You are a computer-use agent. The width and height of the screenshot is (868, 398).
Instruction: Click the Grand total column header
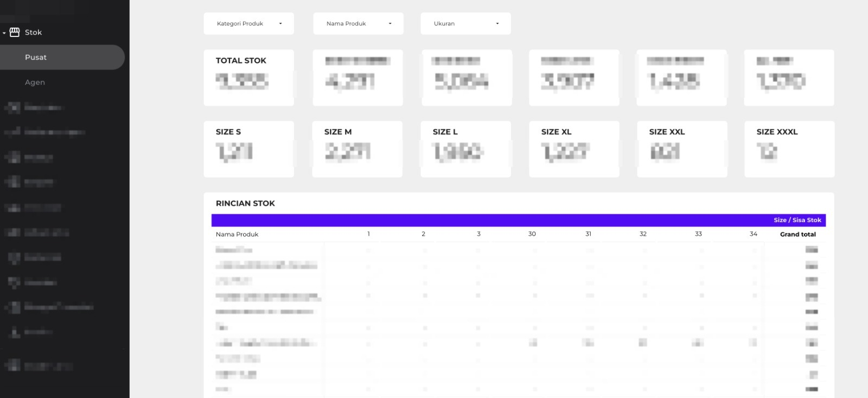point(797,235)
